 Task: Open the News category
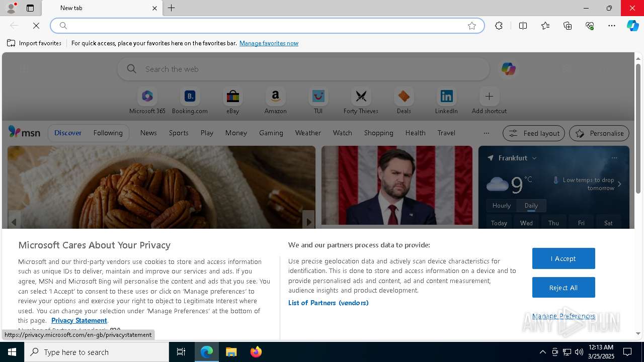coord(148,133)
